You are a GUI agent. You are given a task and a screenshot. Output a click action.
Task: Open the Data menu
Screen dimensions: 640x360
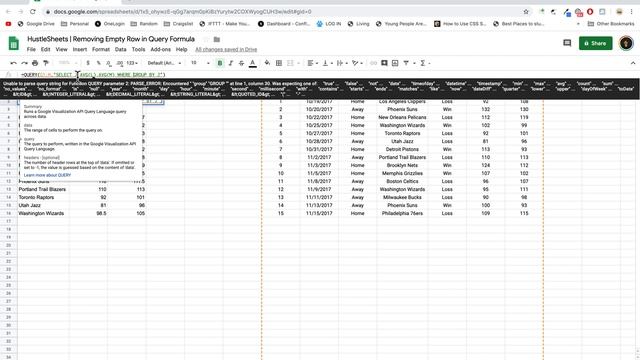click(x=120, y=49)
